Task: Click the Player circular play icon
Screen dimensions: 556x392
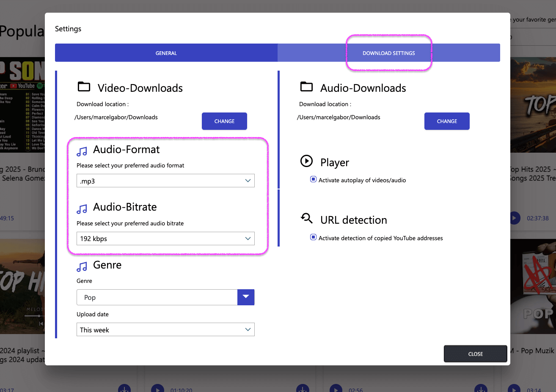Action: [307, 162]
